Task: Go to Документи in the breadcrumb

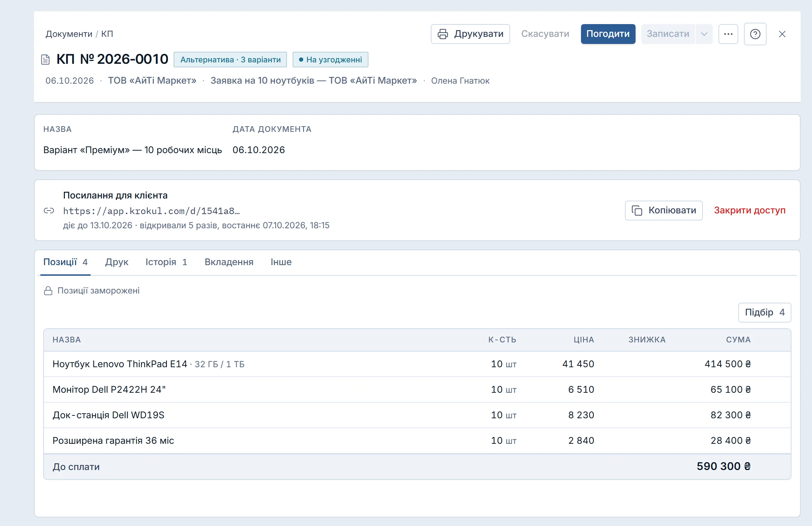Action: [69, 34]
